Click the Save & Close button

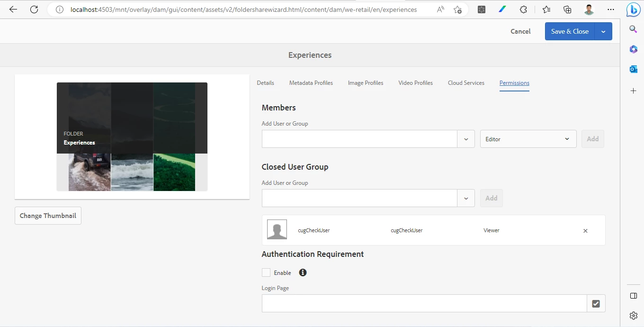[570, 31]
